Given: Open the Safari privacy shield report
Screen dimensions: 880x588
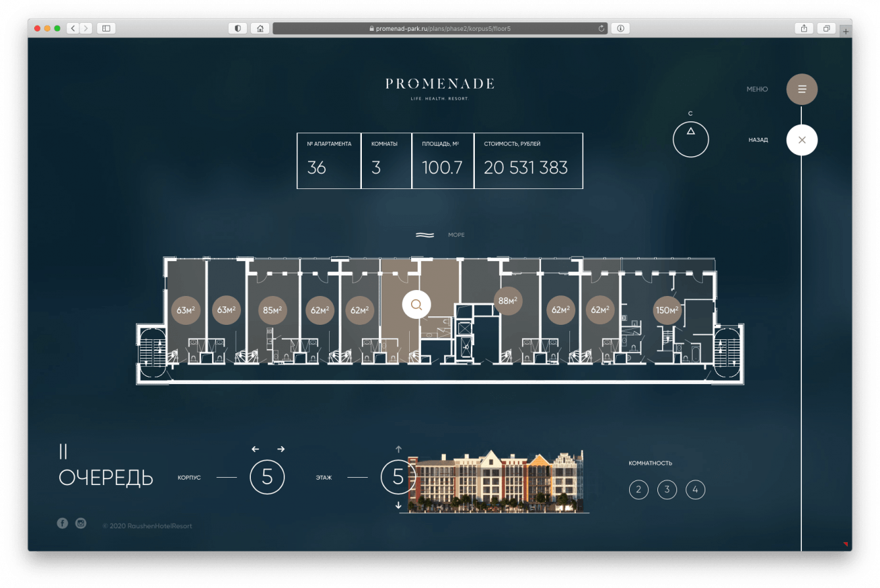Looking at the screenshot, I should (x=238, y=28).
